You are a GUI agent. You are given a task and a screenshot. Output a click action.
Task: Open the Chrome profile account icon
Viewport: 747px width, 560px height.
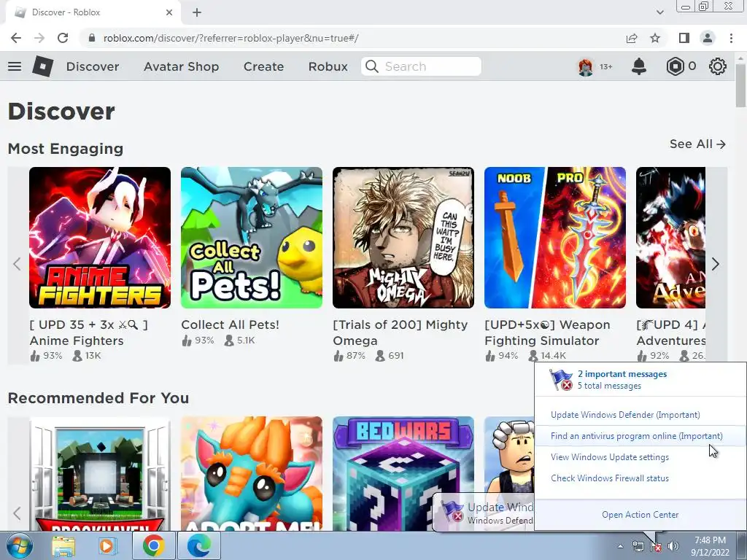click(x=708, y=38)
